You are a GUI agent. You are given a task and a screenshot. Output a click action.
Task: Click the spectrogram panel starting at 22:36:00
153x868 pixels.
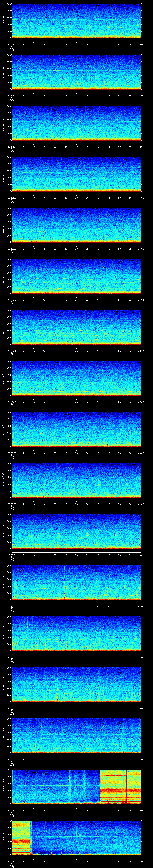[77, 378]
